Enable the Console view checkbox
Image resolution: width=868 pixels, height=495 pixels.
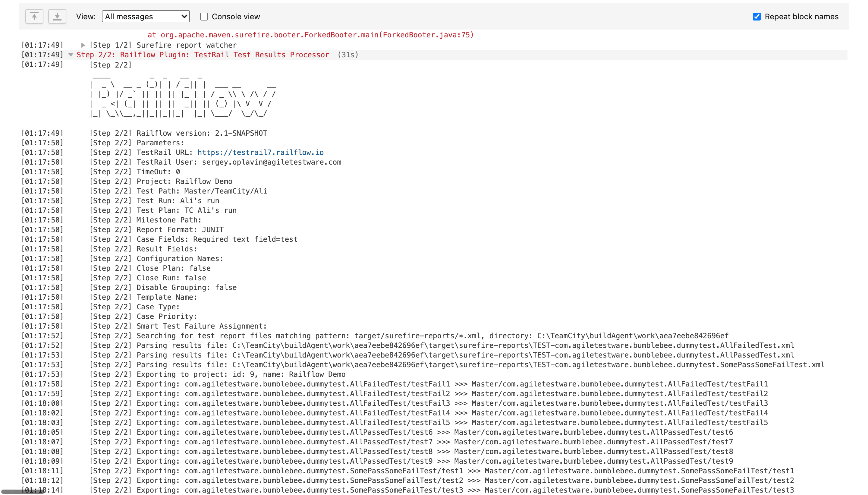pos(204,17)
